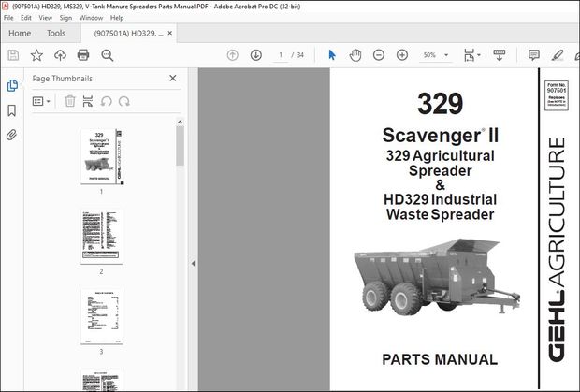
Task: Click the '329' title on page
Action: (440, 103)
